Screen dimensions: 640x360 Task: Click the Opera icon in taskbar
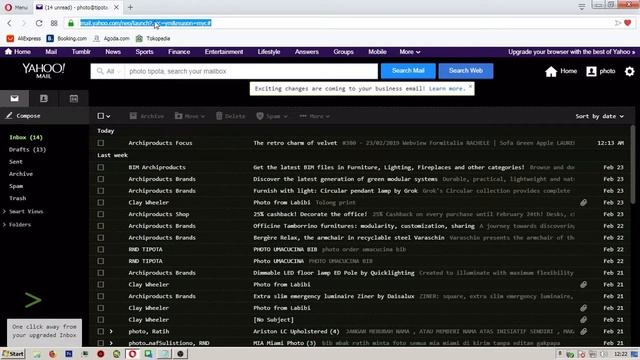[x=132, y=354]
